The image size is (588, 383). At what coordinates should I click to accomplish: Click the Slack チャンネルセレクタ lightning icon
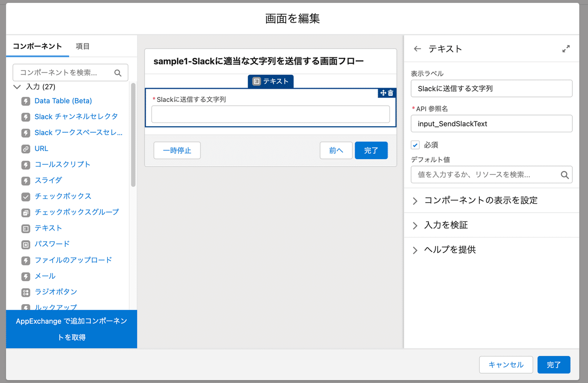(x=26, y=117)
